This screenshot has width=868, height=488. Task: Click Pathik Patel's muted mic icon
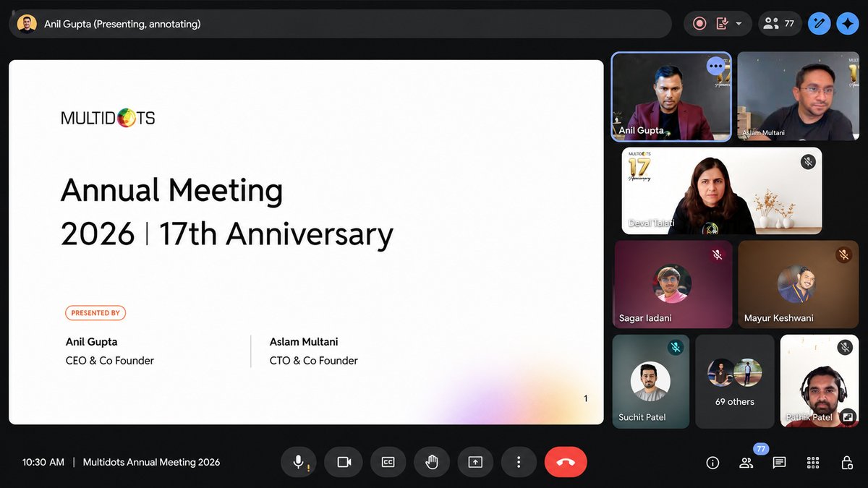click(x=844, y=348)
